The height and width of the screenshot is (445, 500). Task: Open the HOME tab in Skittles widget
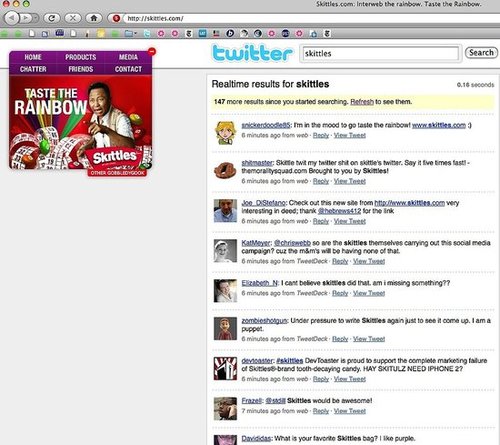[x=33, y=57]
